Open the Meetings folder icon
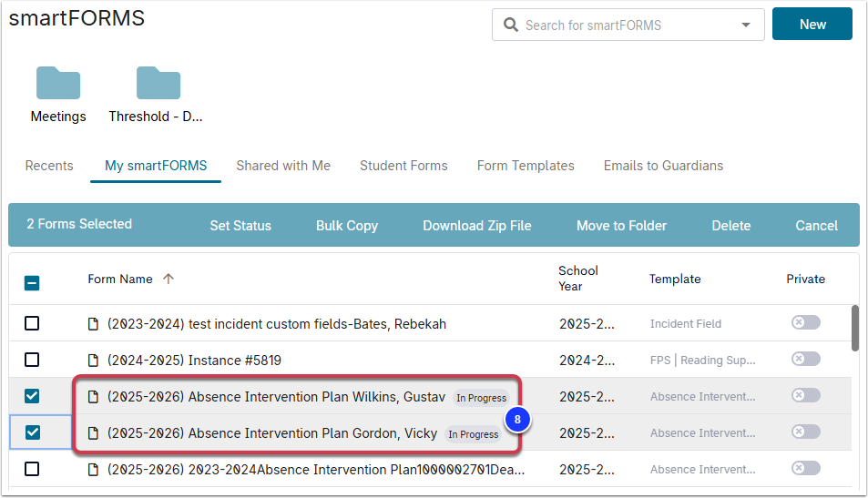This screenshot has width=868, height=498. coord(58,83)
